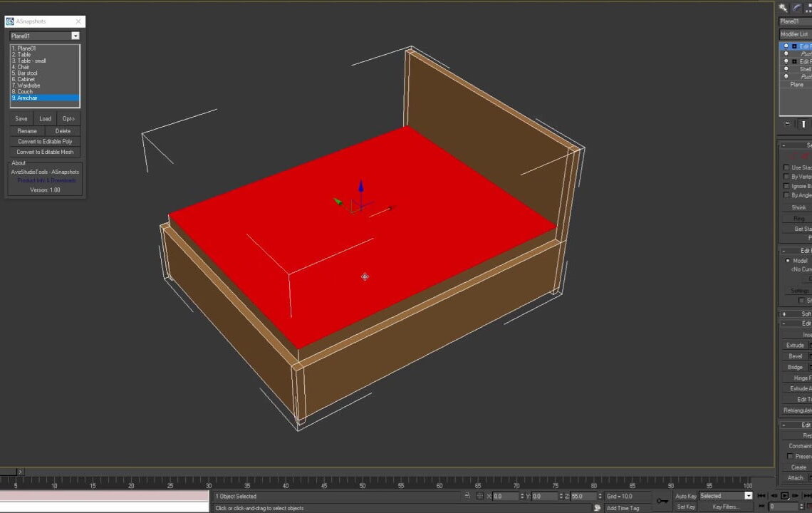Toggle the By Vertex checkbox
Screen dimensions: 812x513
786,177
